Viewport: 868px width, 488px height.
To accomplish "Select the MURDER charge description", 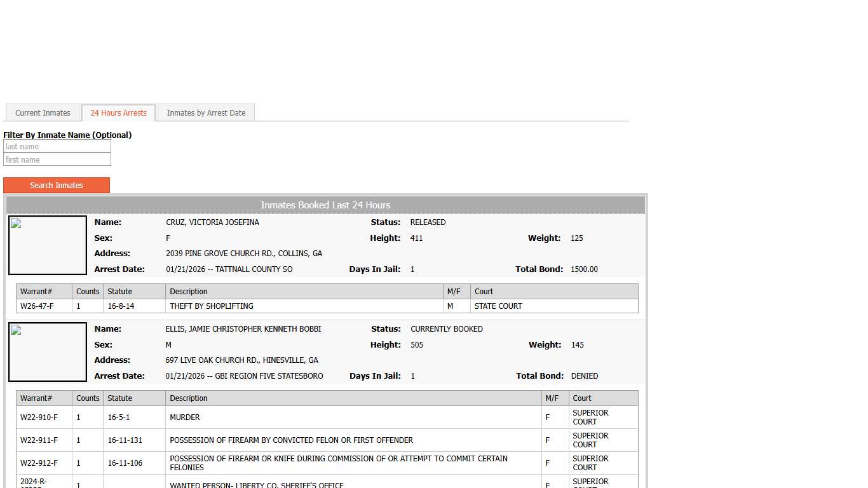I will pos(185,417).
